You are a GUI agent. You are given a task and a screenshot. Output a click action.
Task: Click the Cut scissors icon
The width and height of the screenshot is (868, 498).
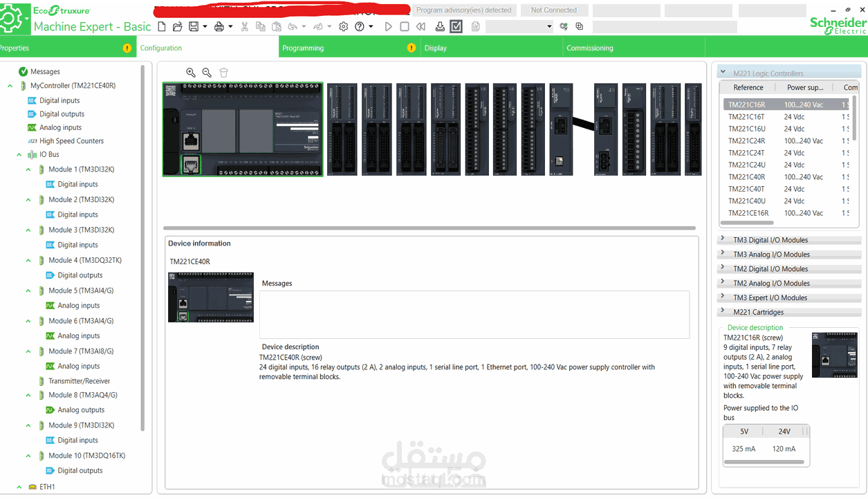244,26
